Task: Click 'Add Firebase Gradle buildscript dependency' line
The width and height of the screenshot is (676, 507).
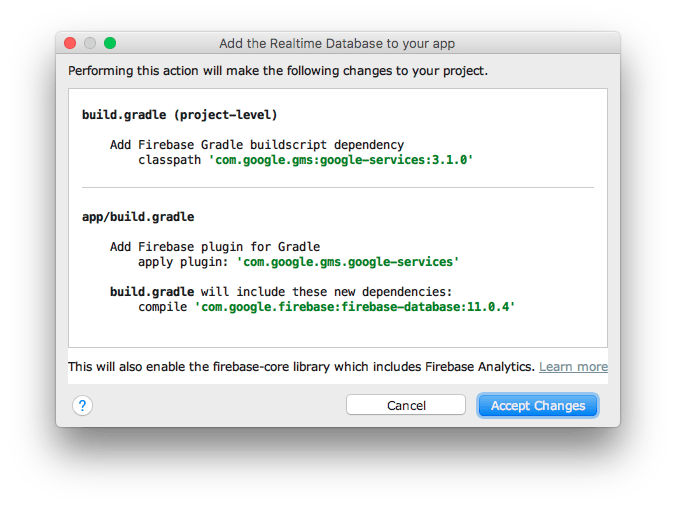Action: pos(257,145)
